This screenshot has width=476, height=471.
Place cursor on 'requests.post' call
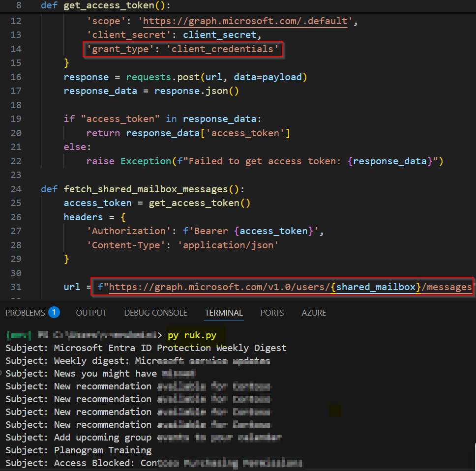[x=163, y=77]
